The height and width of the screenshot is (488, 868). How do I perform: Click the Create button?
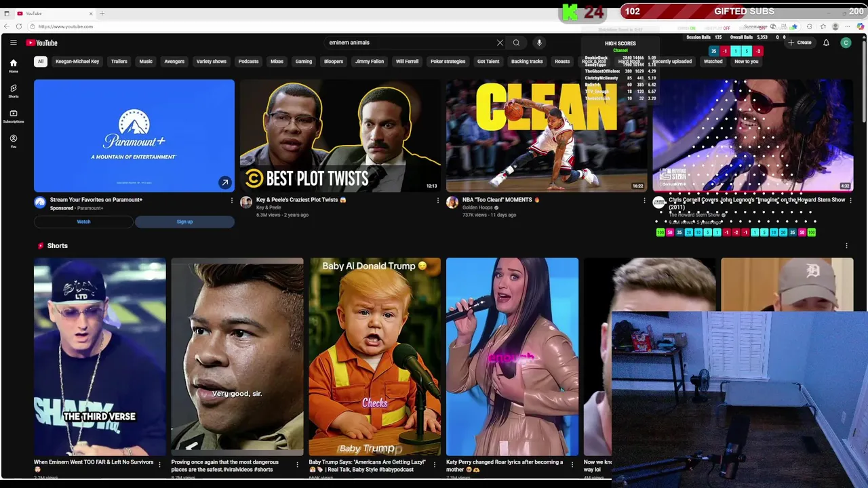point(800,43)
